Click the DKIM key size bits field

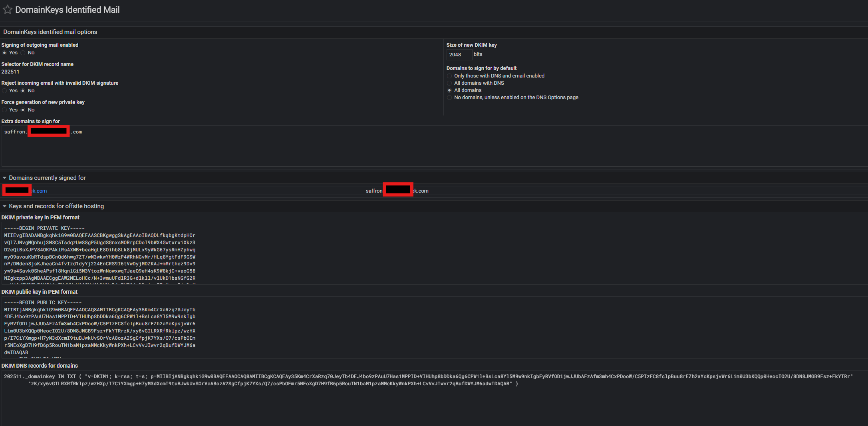458,55
